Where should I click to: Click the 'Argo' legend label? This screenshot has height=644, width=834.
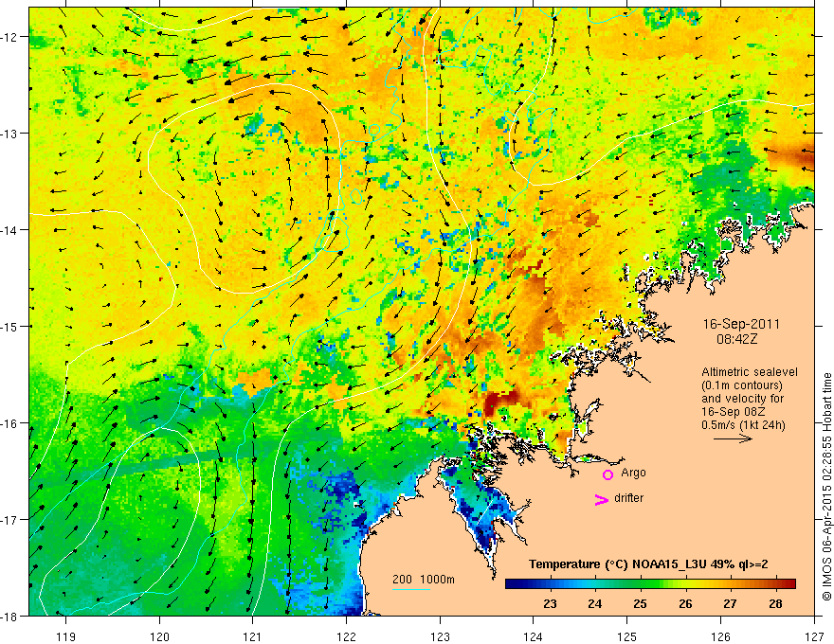633,473
